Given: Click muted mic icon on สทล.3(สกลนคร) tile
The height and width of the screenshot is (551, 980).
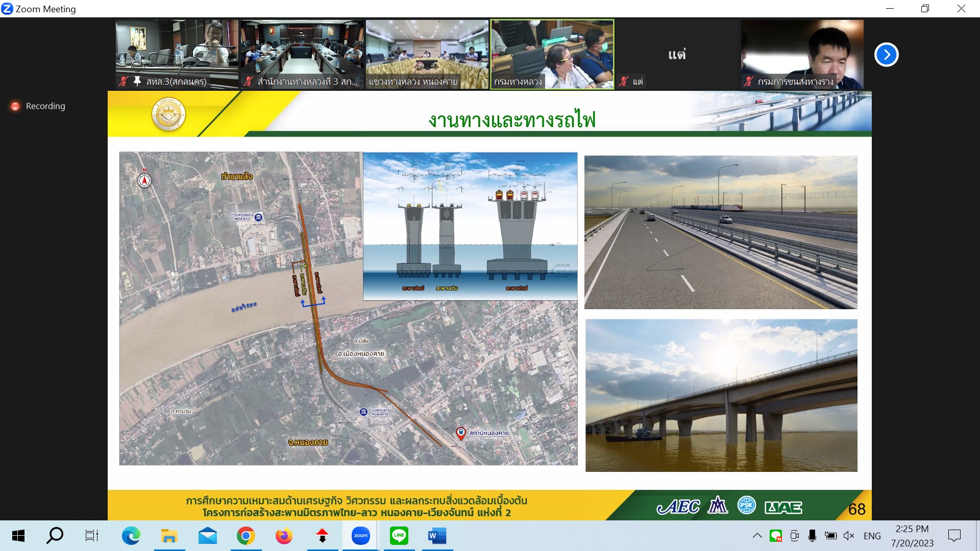Looking at the screenshot, I should [x=123, y=81].
